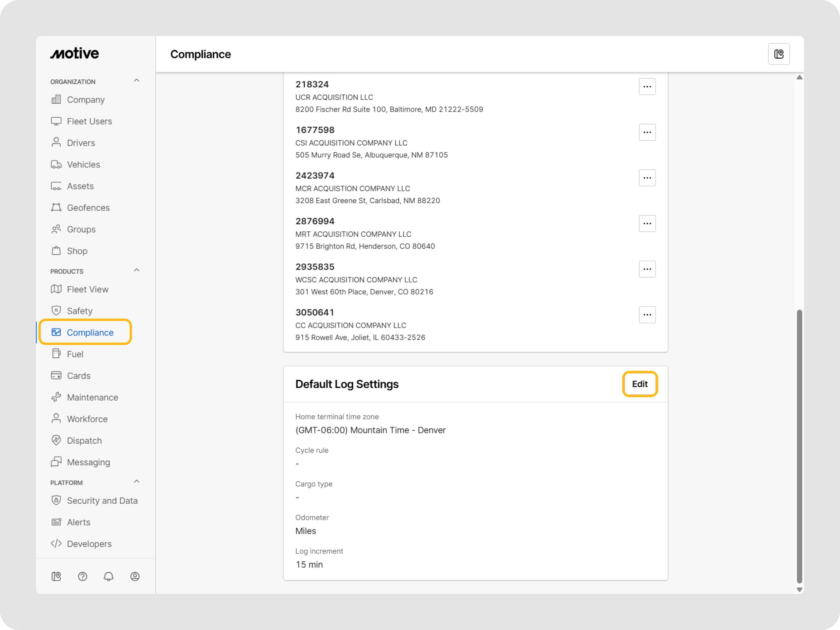Click the scrollbar up arrow
840x630 pixels.
799,77
